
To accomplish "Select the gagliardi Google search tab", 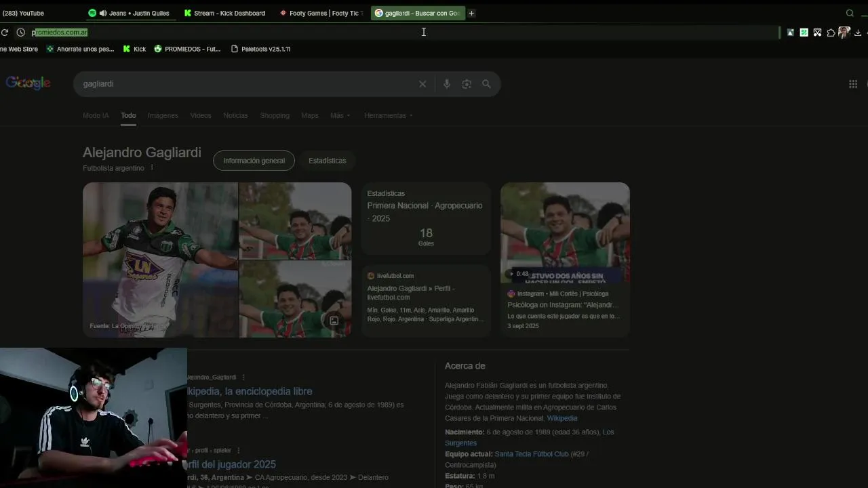I will [418, 13].
